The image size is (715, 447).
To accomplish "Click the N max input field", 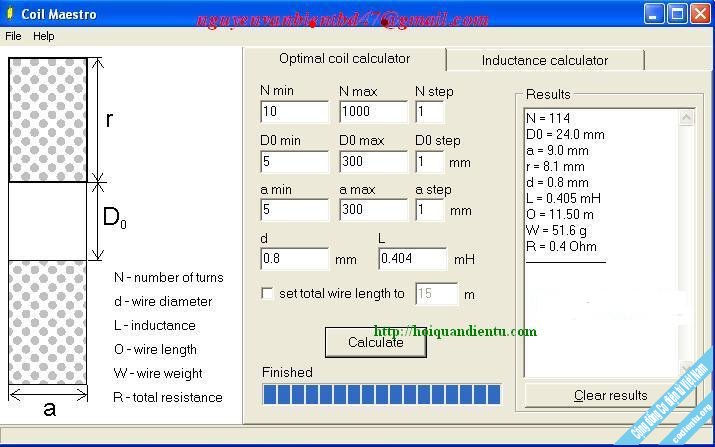I will tap(373, 112).
